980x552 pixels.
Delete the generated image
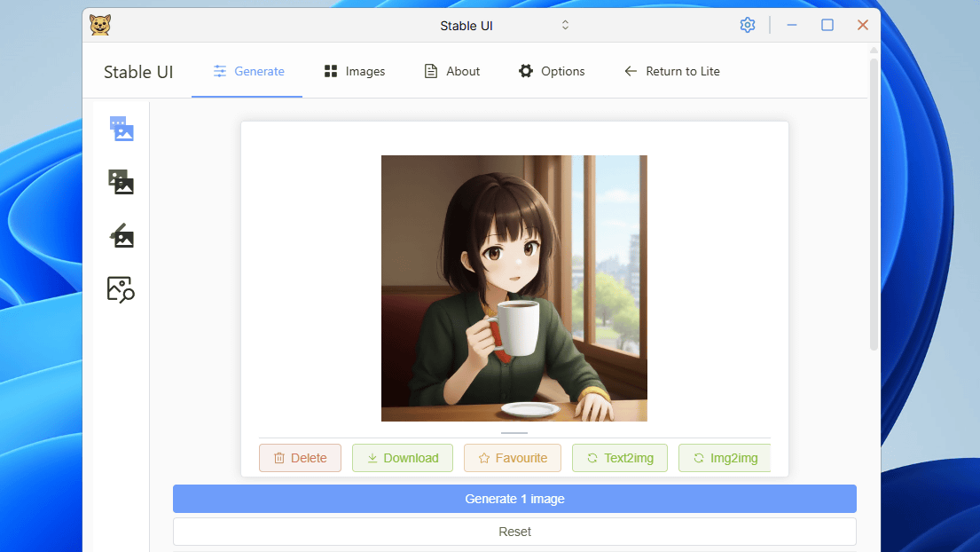click(300, 458)
